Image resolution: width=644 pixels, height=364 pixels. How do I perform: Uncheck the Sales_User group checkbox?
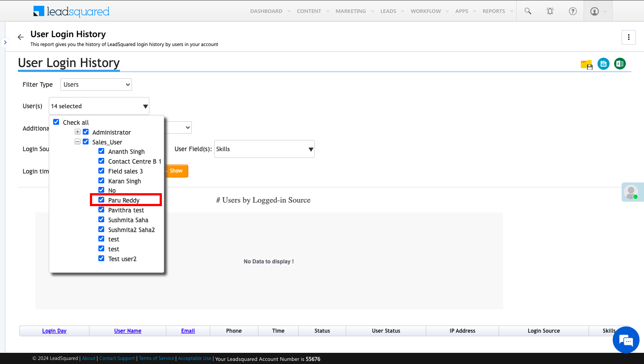86,142
